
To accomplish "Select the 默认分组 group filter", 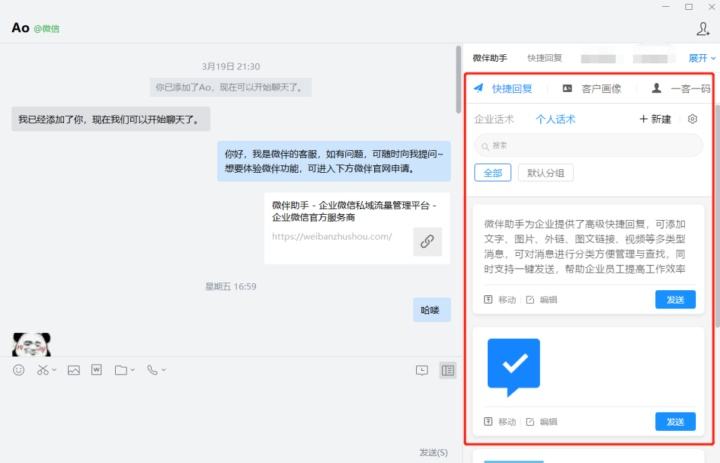I will coord(546,173).
